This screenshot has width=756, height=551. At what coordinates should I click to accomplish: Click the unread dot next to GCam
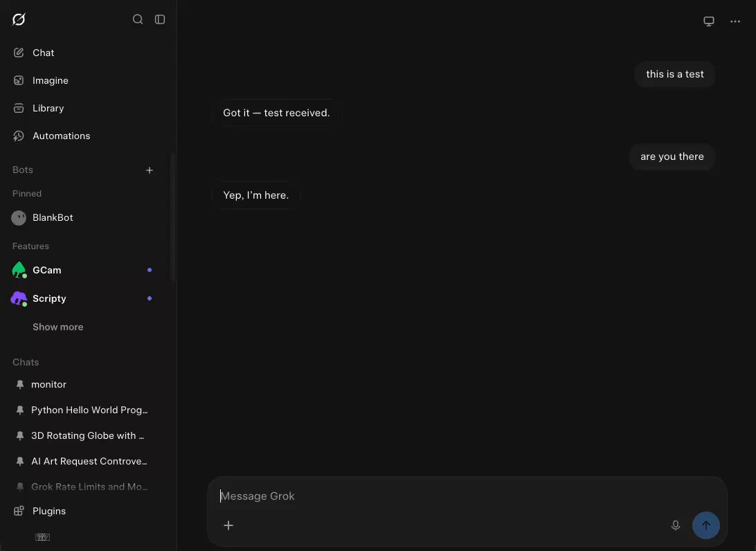[150, 270]
